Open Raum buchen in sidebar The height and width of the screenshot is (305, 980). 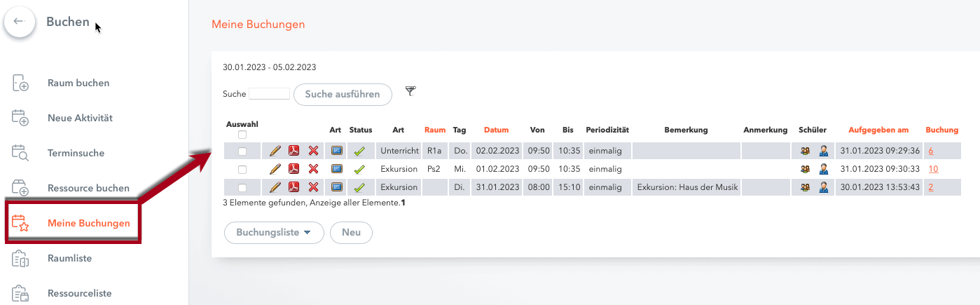78,83
